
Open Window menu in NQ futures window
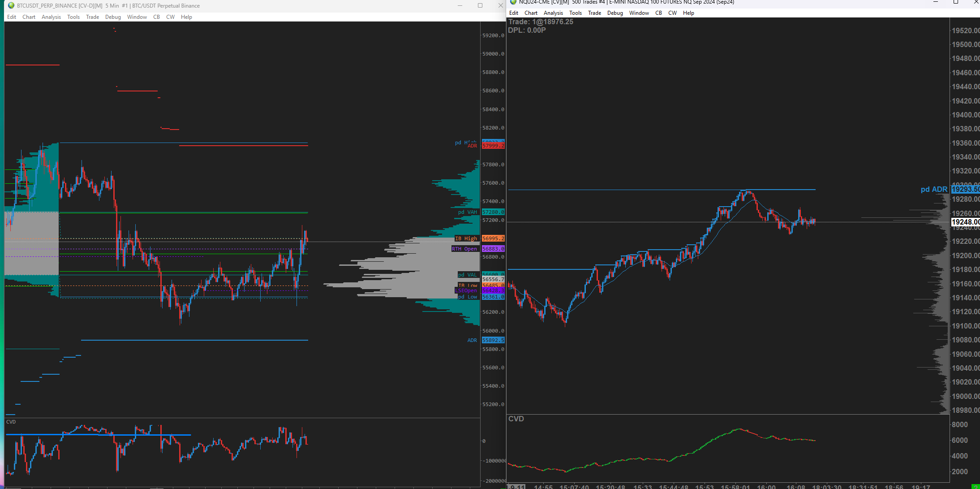(639, 13)
